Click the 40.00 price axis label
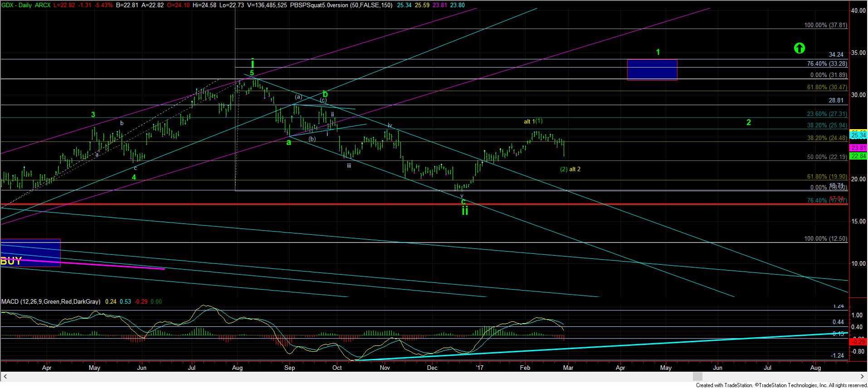 [x=858, y=10]
